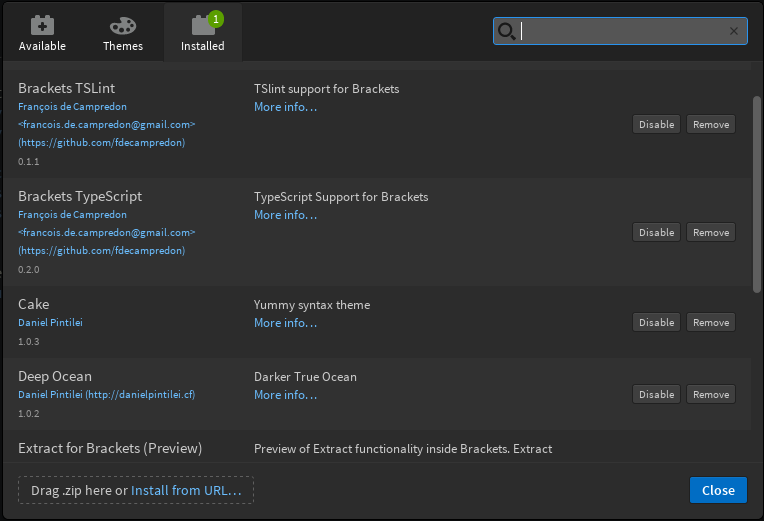
Task: Switch to the Themes tab
Action: [x=123, y=33]
